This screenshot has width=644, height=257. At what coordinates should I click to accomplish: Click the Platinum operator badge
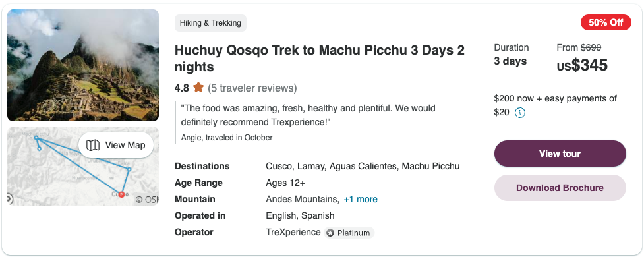pos(349,233)
